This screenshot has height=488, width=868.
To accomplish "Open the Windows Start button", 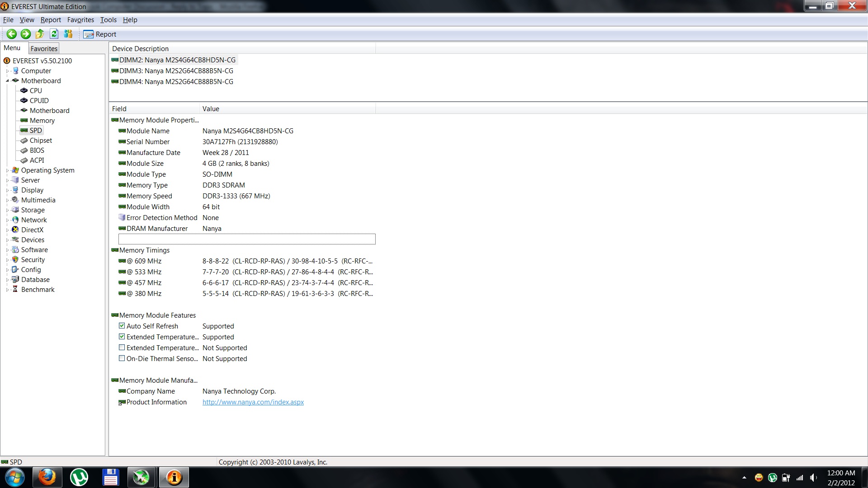I will click(x=14, y=477).
